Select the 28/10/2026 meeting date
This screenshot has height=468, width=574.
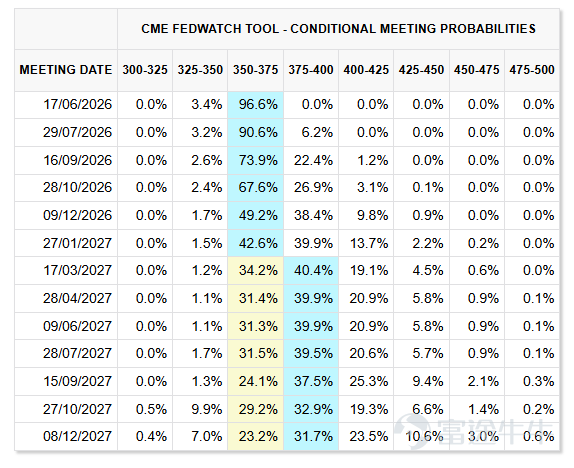[77, 187]
